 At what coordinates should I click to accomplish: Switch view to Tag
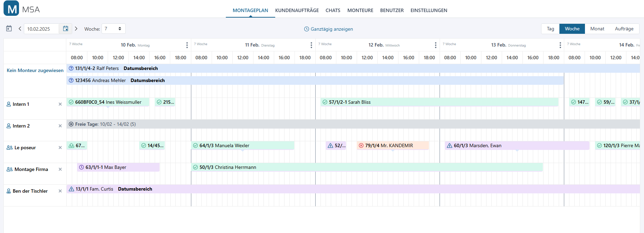550,29
